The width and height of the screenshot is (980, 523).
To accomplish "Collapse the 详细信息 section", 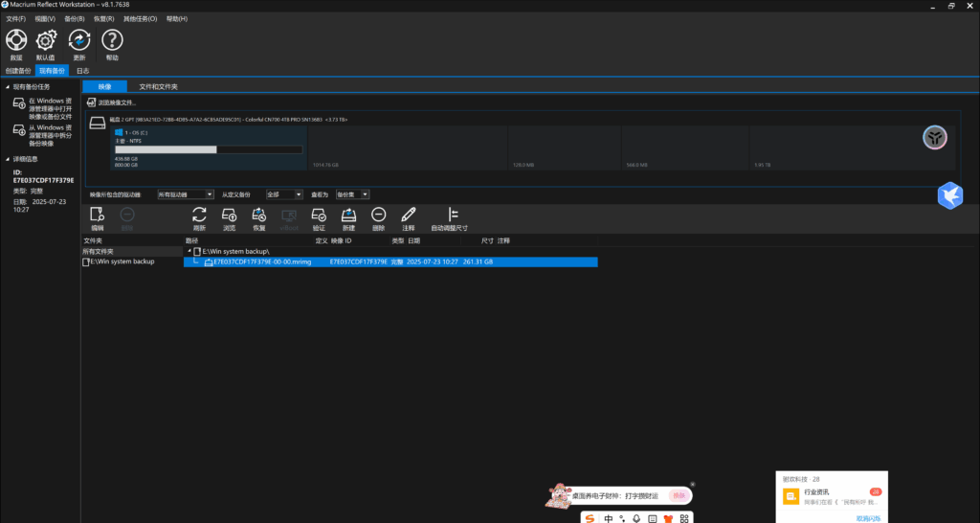I will [8, 159].
